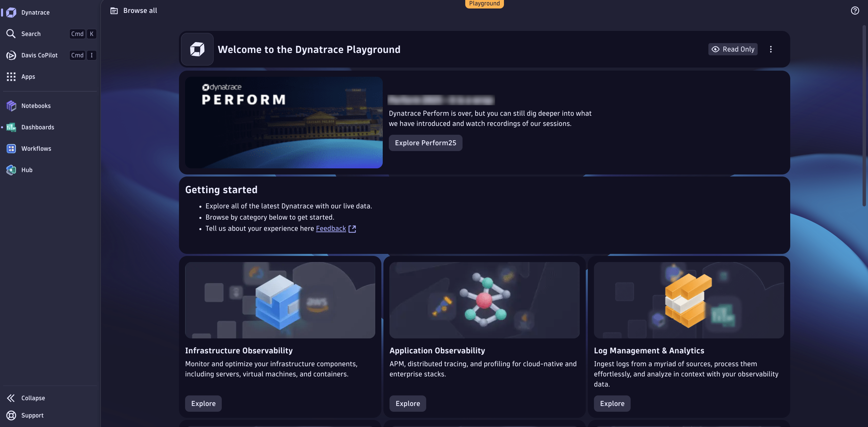The image size is (868, 427).
Task: Click the Dynatrace Perform banner image
Action: [284, 123]
